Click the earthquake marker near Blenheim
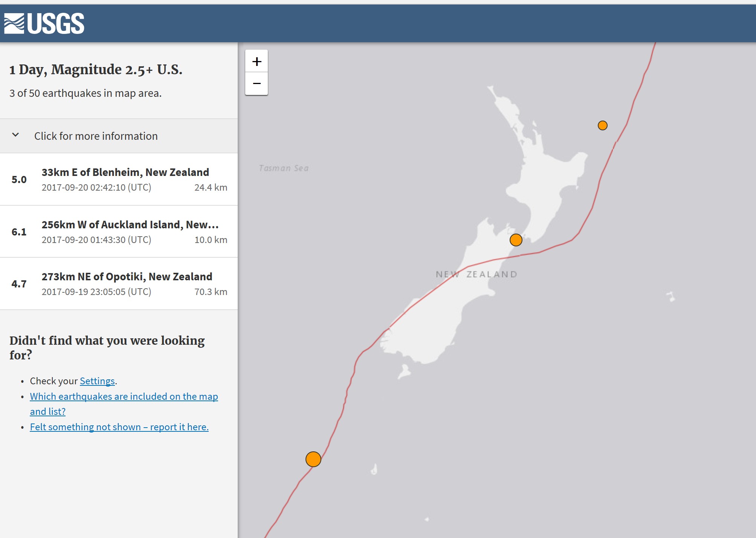Viewport: 756px width, 538px height. (x=516, y=240)
